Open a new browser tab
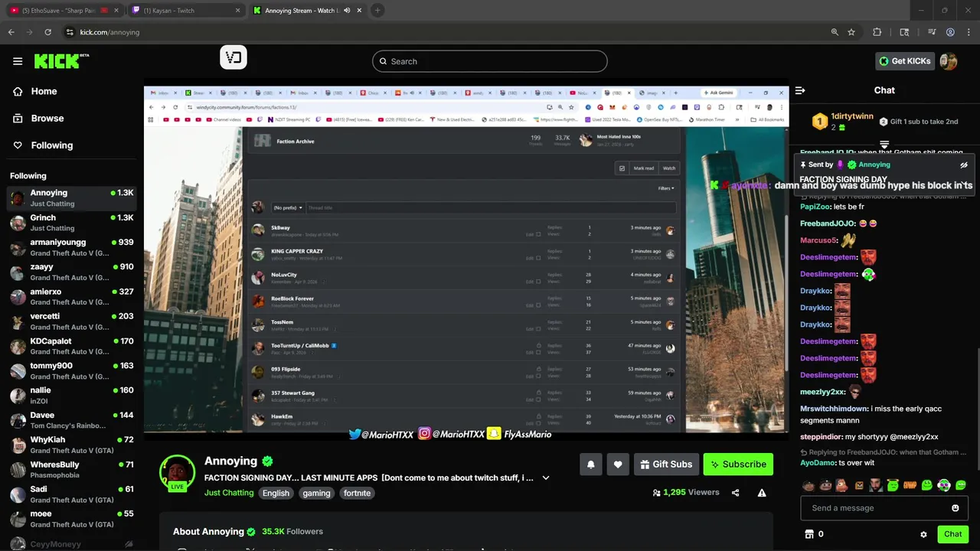This screenshot has width=980, height=551. click(377, 11)
